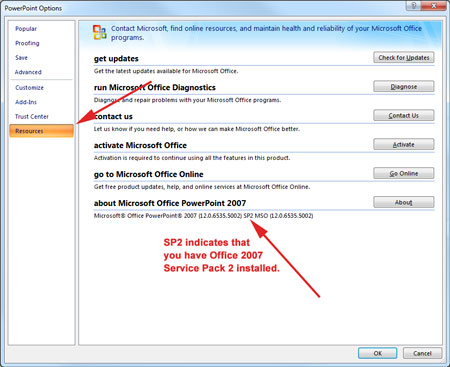Click the version string with SP2 MSO
This screenshot has width=450, height=367.
203,216
